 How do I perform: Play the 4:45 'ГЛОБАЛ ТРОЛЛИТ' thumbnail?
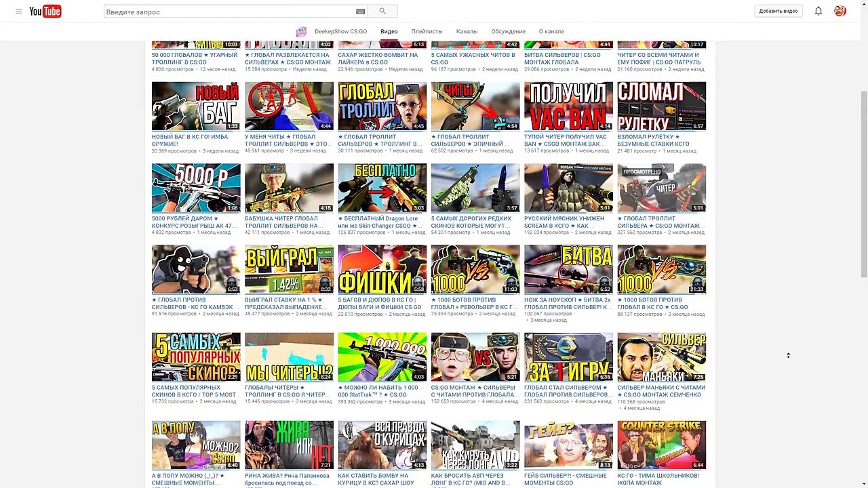[x=382, y=106]
